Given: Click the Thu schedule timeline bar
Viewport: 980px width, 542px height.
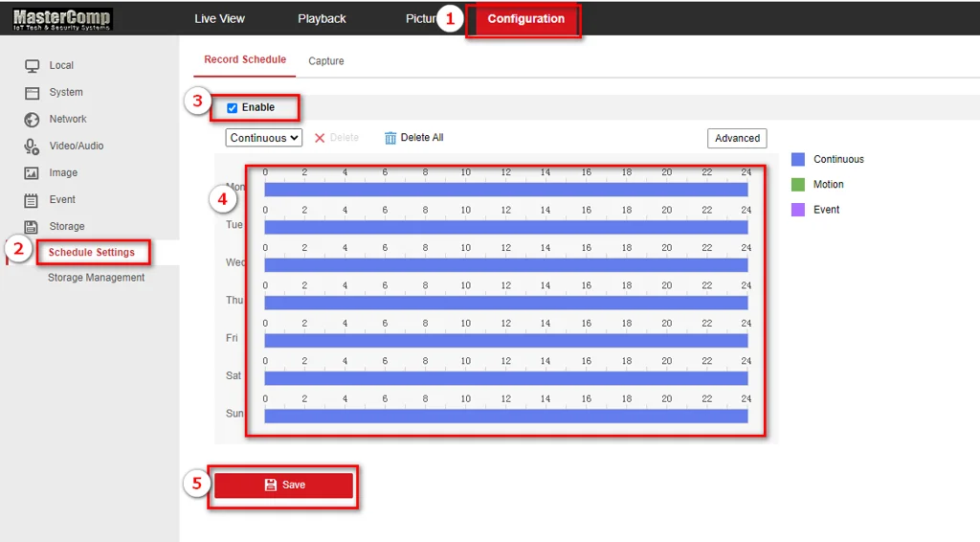Looking at the screenshot, I should [505, 303].
